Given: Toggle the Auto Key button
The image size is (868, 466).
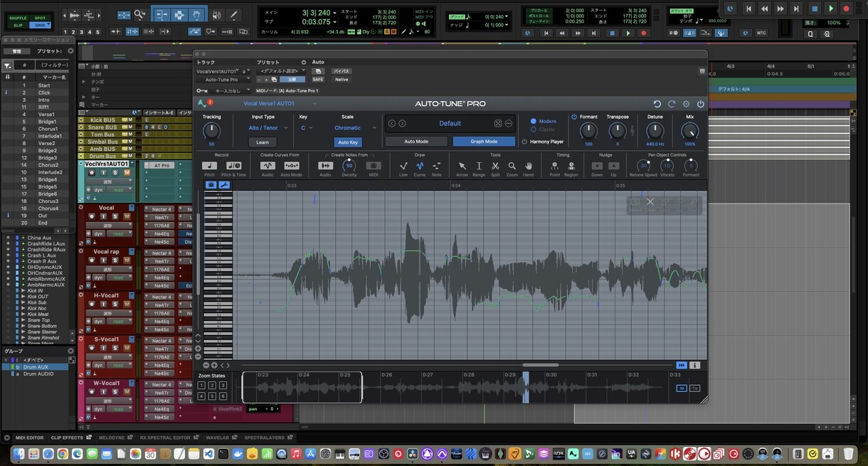Looking at the screenshot, I should [x=348, y=142].
